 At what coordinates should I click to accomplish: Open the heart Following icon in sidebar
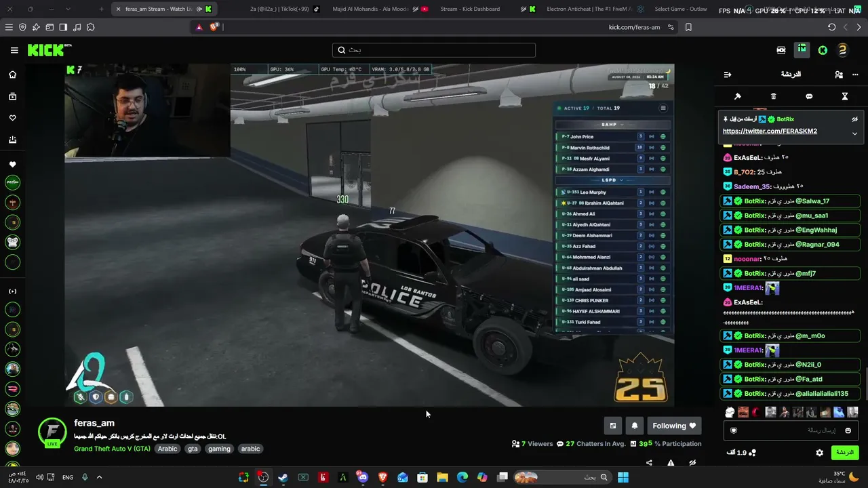12,118
